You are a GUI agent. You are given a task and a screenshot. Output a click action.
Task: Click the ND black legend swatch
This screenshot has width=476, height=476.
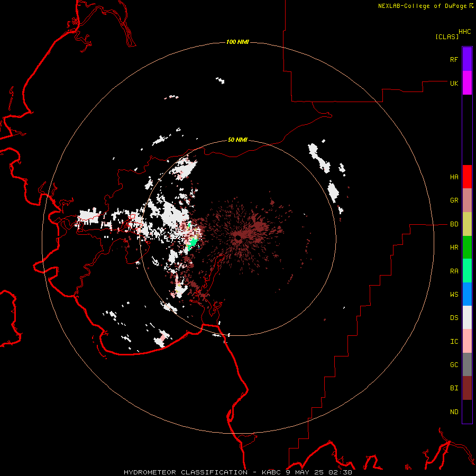(467, 411)
